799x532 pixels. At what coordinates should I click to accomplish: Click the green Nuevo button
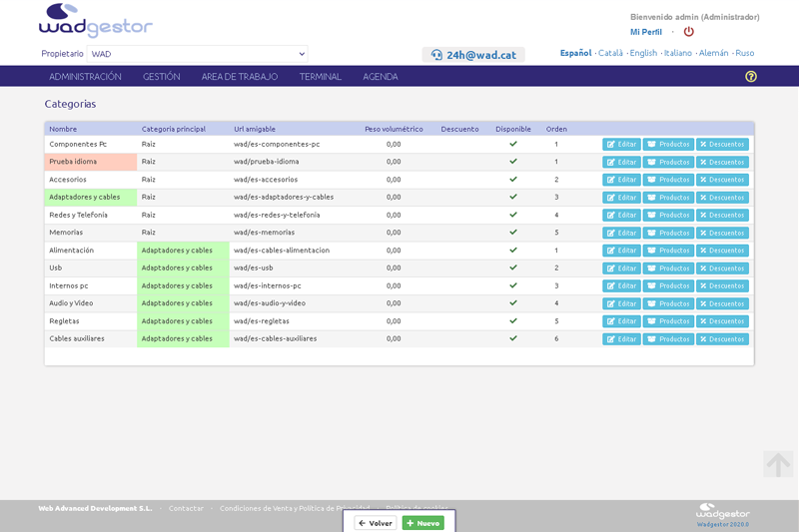point(422,523)
